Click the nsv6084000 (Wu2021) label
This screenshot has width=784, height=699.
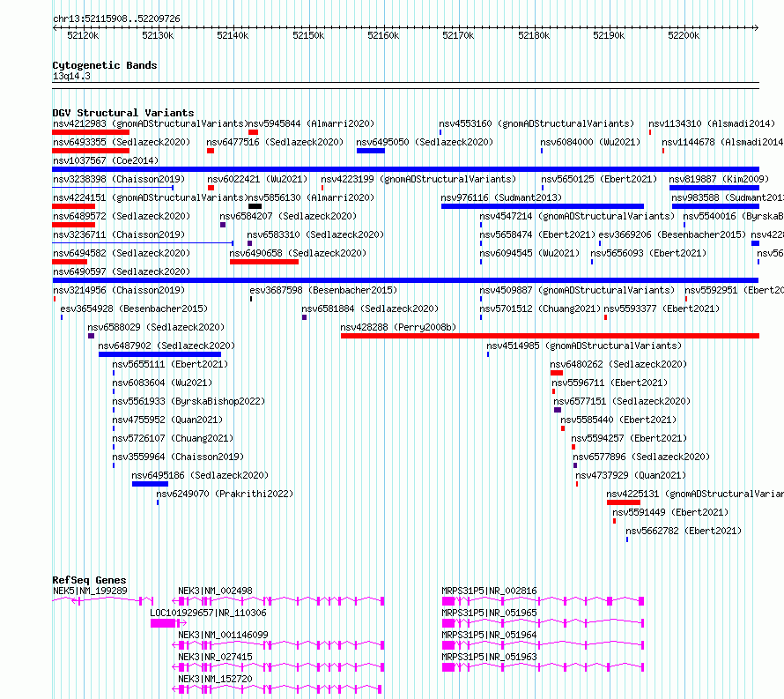(590, 142)
